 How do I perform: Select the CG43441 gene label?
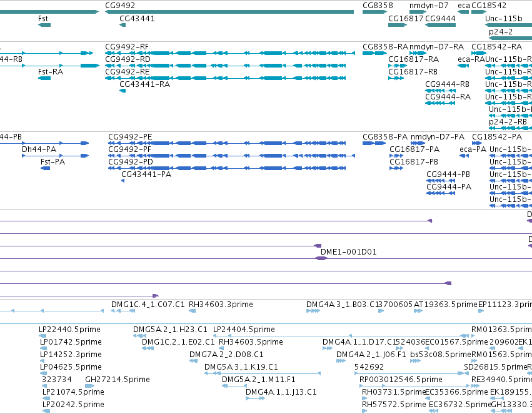137,19
